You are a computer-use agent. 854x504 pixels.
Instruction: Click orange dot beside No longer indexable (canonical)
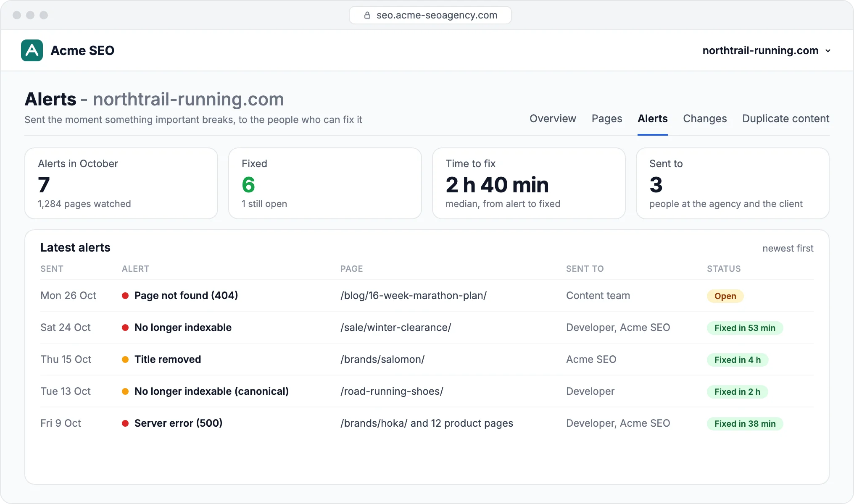point(125,391)
